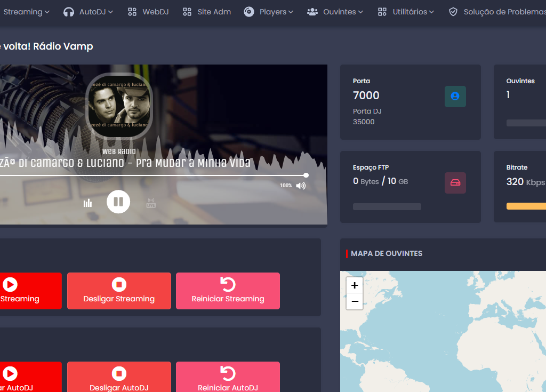Image resolution: width=546 pixels, height=392 pixels.
Task: Click the AutoDJ headphones icon
Action: pyautogui.click(x=69, y=12)
